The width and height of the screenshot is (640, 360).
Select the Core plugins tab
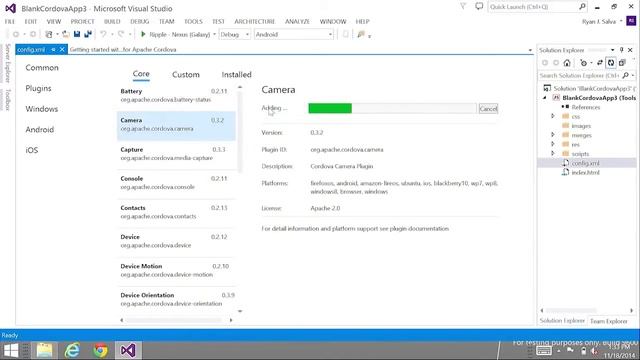point(141,74)
